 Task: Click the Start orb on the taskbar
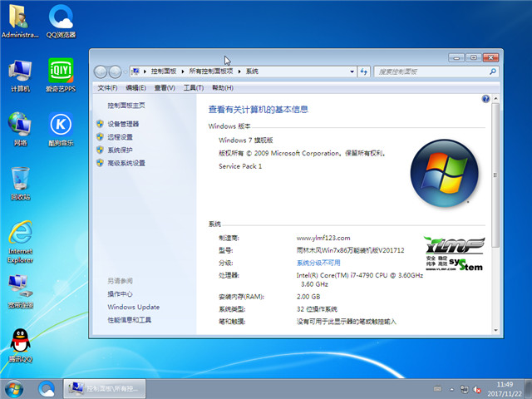coord(14,388)
